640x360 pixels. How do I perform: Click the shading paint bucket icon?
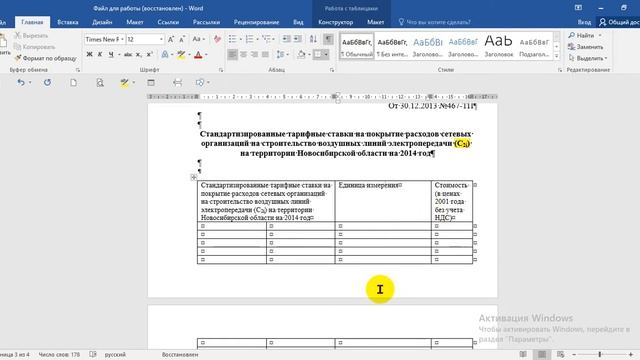[x=301, y=54]
